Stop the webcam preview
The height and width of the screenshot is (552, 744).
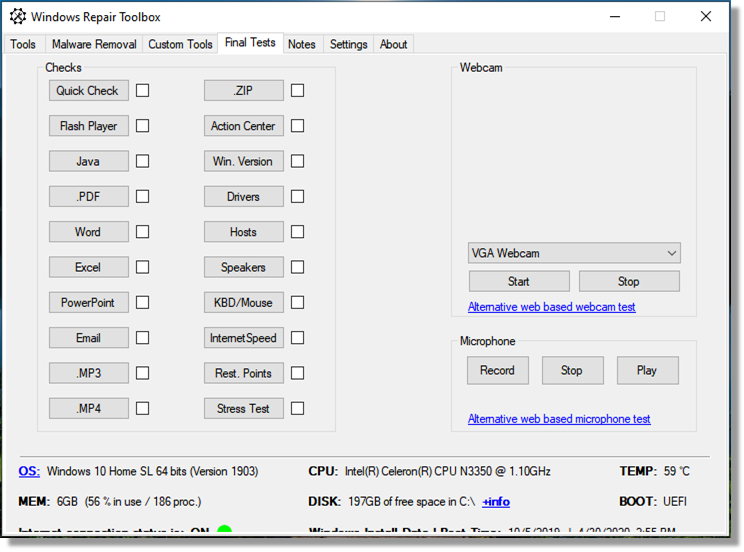click(629, 281)
